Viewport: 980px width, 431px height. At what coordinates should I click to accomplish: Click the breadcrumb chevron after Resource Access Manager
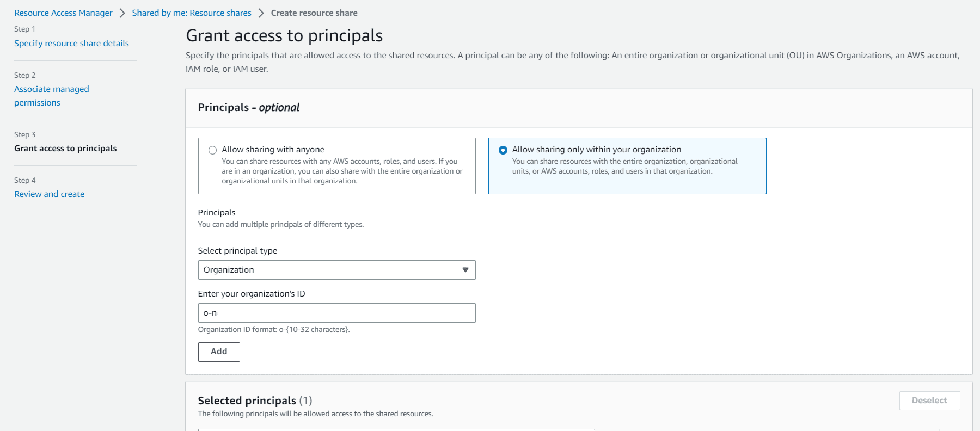122,13
